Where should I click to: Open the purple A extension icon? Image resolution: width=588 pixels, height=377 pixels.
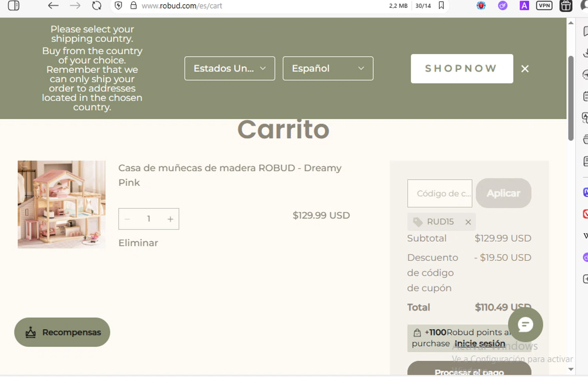(x=524, y=5)
